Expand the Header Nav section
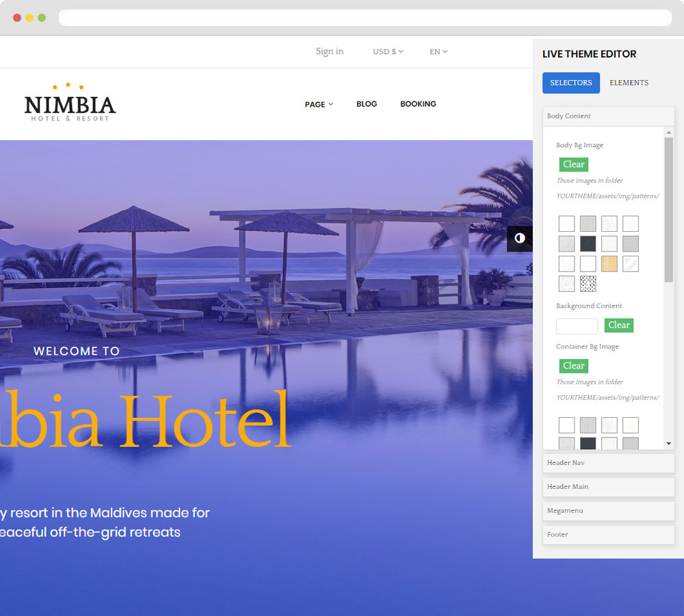 point(608,463)
